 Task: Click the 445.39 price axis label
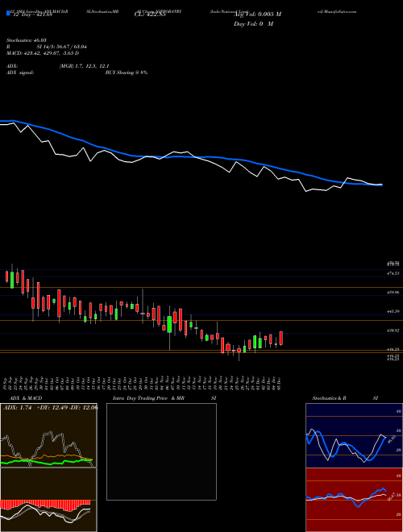[x=394, y=311]
